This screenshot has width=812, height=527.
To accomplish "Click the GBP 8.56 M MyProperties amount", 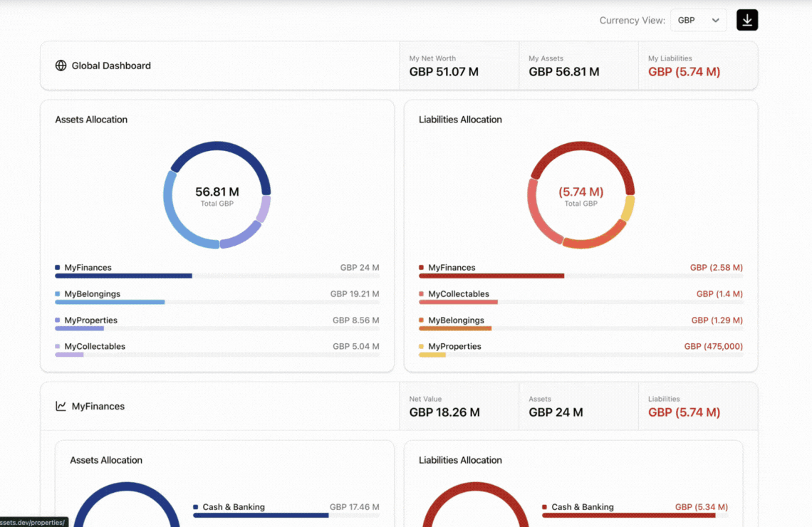I will coord(355,320).
